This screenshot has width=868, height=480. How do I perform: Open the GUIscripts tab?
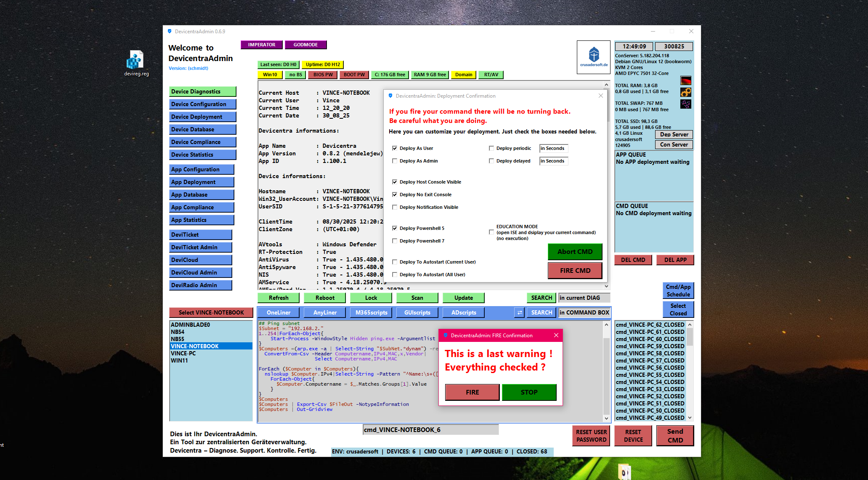[x=417, y=312]
